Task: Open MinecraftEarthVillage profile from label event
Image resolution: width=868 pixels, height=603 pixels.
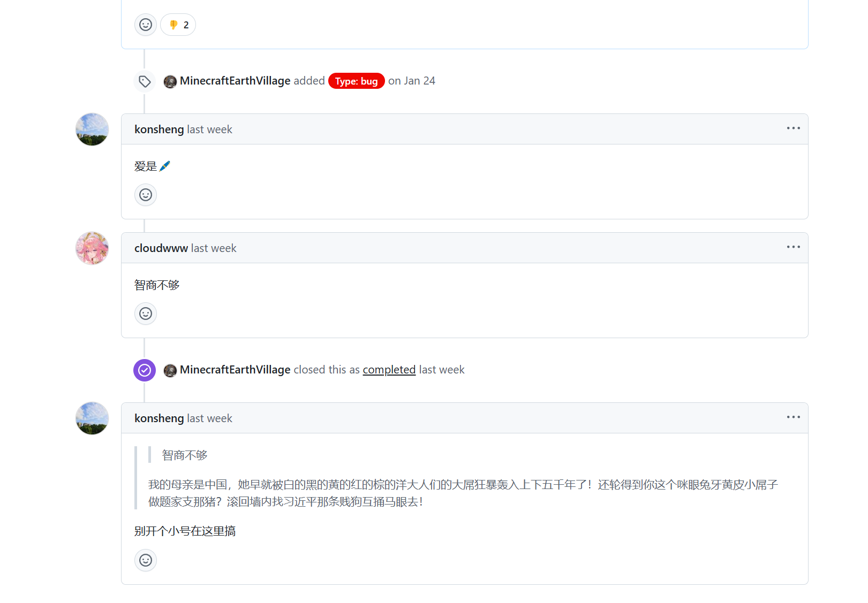Action: click(x=235, y=81)
